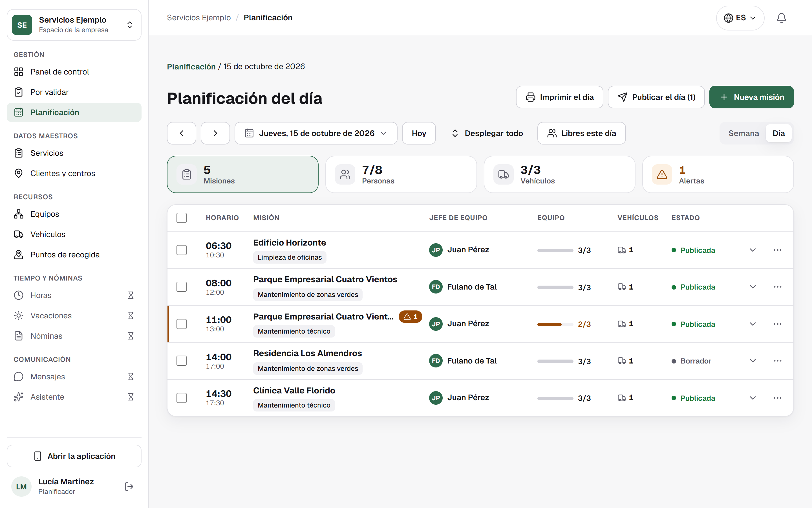The height and width of the screenshot is (508, 812).
Task: Click the clipboard icon in Misiones card
Action: [x=187, y=174]
